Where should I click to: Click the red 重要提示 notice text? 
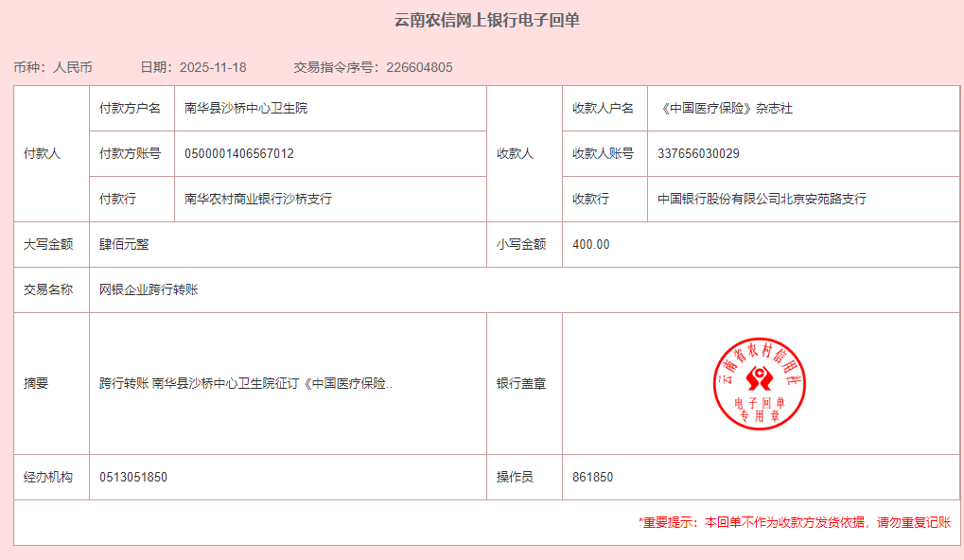coord(795,522)
